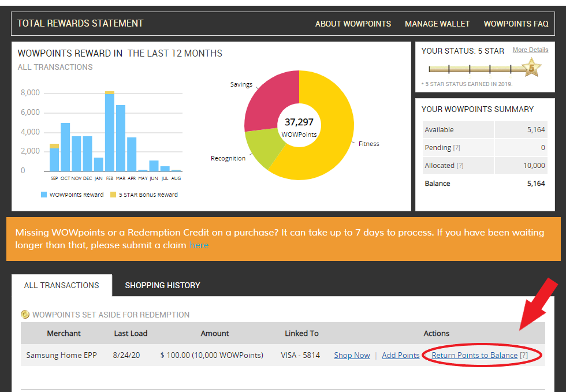Image resolution: width=566 pixels, height=392 pixels.
Task: Switch to the All Transactions tab
Action: coord(62,285)
